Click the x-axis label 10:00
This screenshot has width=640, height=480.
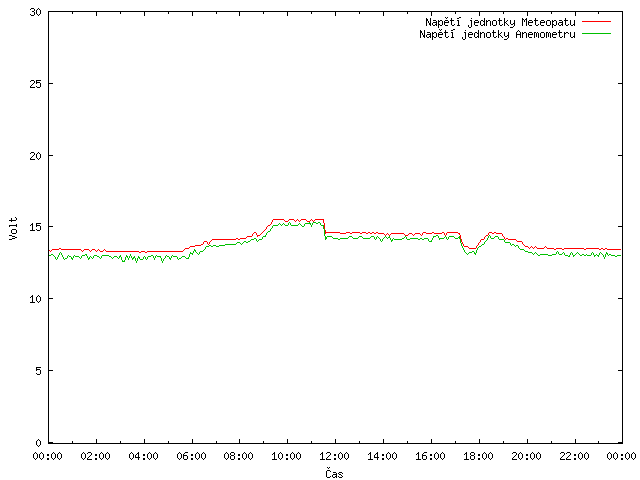coord(287,456)
